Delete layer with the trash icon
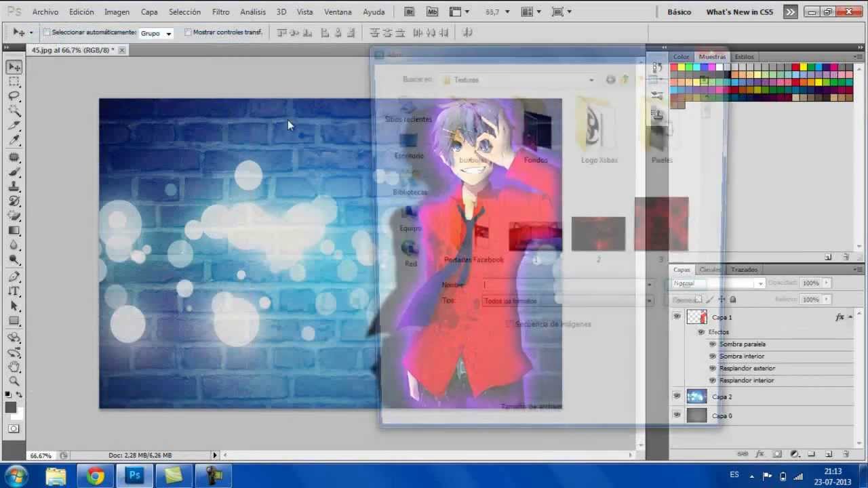Image resolution: width=868 pixels, height=488 pixels. point(846,454)
